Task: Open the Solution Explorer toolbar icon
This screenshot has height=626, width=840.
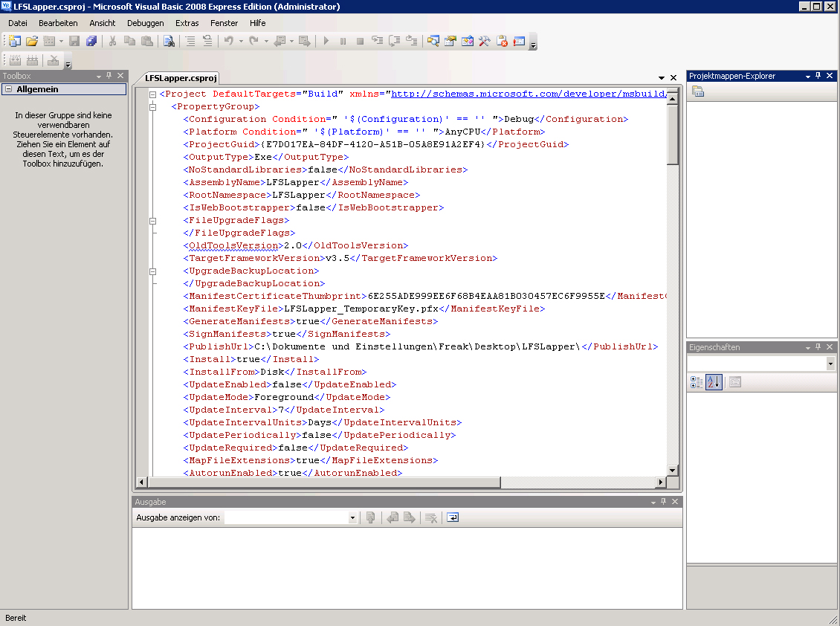Action: coord(433,42)
